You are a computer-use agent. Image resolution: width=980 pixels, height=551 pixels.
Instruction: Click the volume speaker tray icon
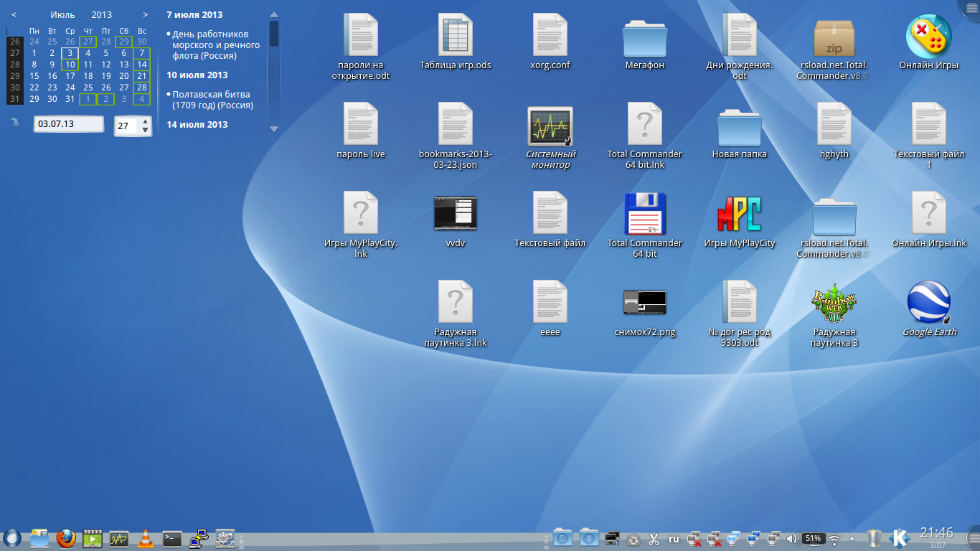click(792, 538)
